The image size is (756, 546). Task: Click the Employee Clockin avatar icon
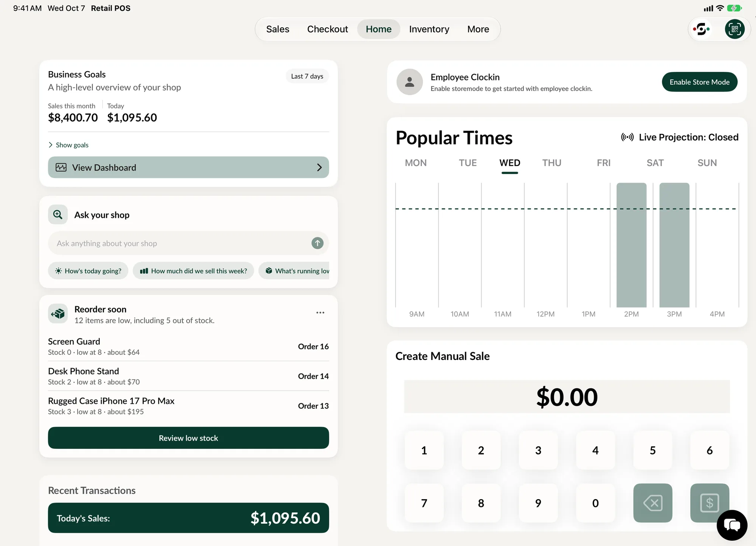[x=410, y=82]
